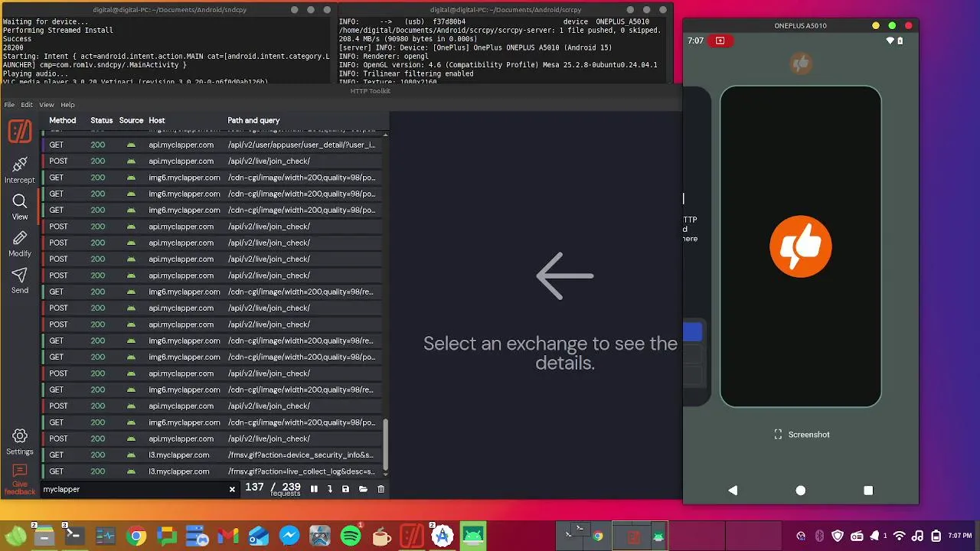This screenshot has width=980, height=551.
Task: Open the coffee cup app in the panel
Action: pos(381,536)
